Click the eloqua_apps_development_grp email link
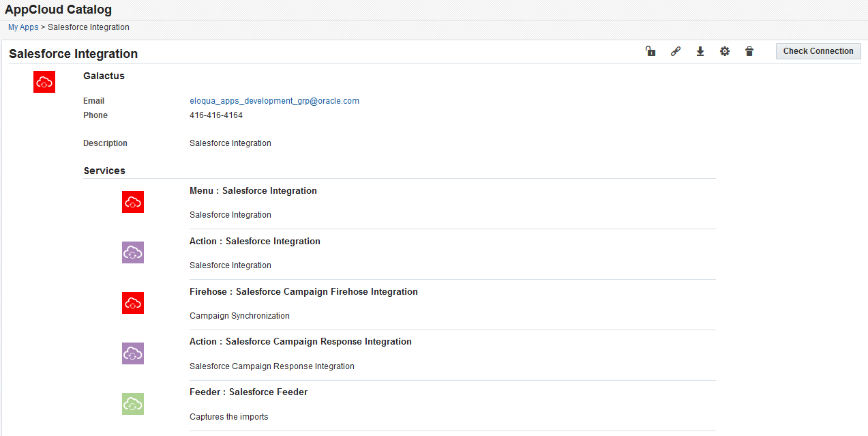This screenshot has height=436, width=868. coord(274,101)
